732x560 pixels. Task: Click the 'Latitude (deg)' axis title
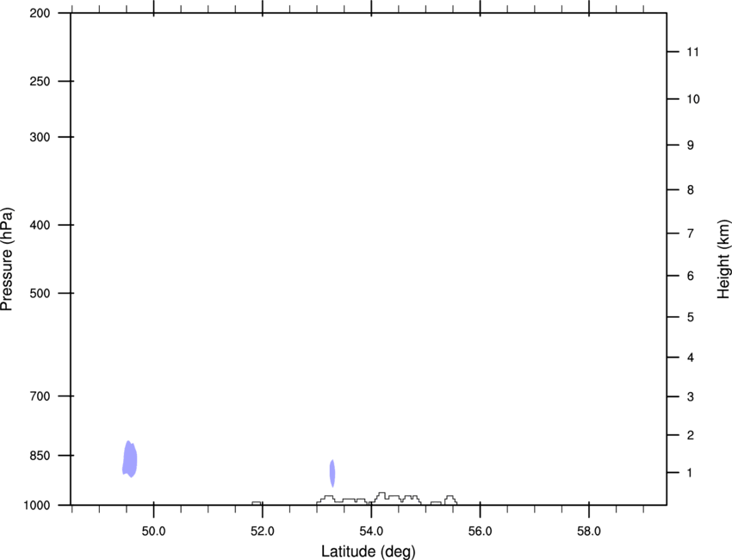click(368, 551)
